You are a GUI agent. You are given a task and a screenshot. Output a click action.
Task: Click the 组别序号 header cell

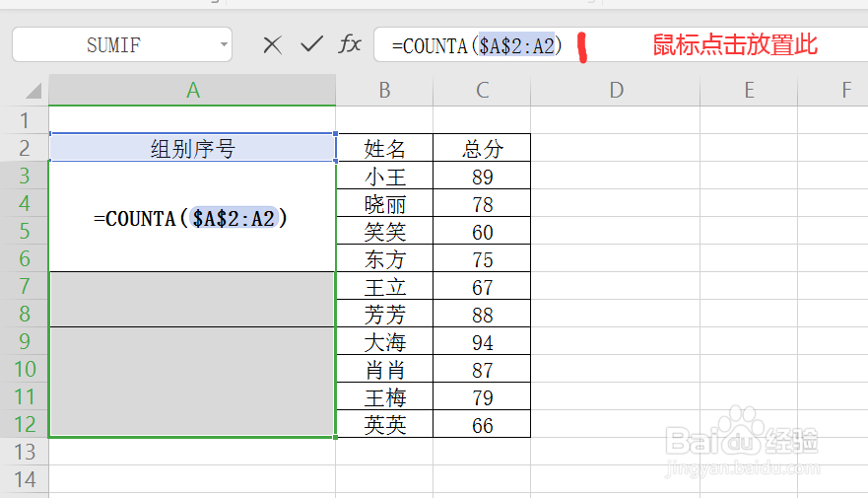pos(192,149)
